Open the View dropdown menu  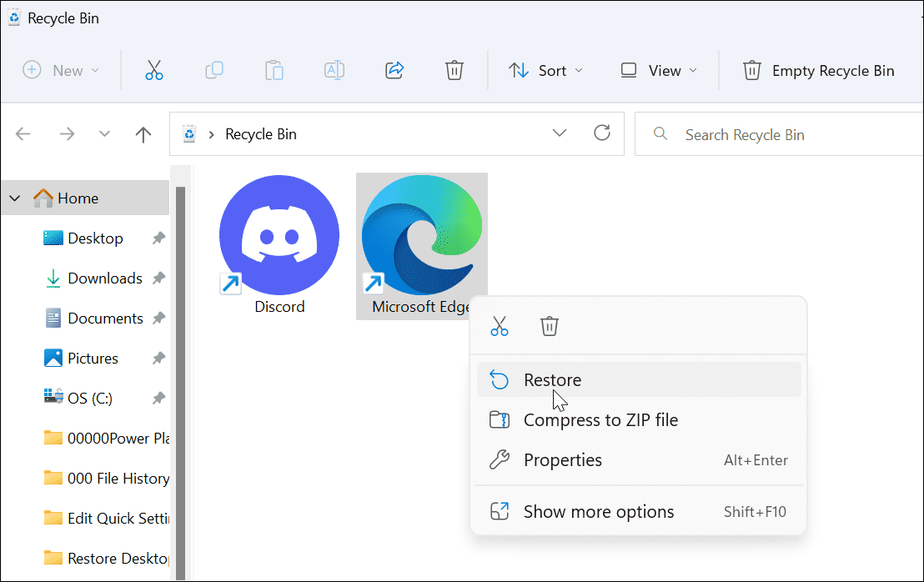(659, 71)
